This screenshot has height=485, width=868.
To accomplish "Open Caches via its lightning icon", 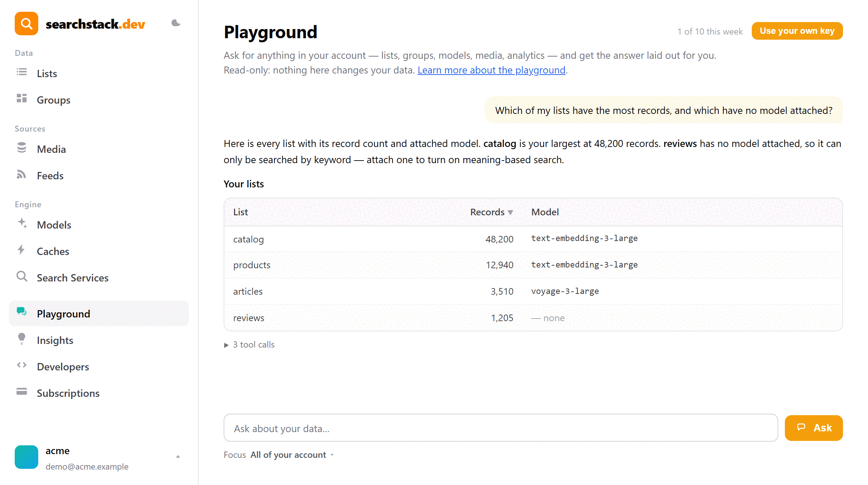I will coord(21,250).
